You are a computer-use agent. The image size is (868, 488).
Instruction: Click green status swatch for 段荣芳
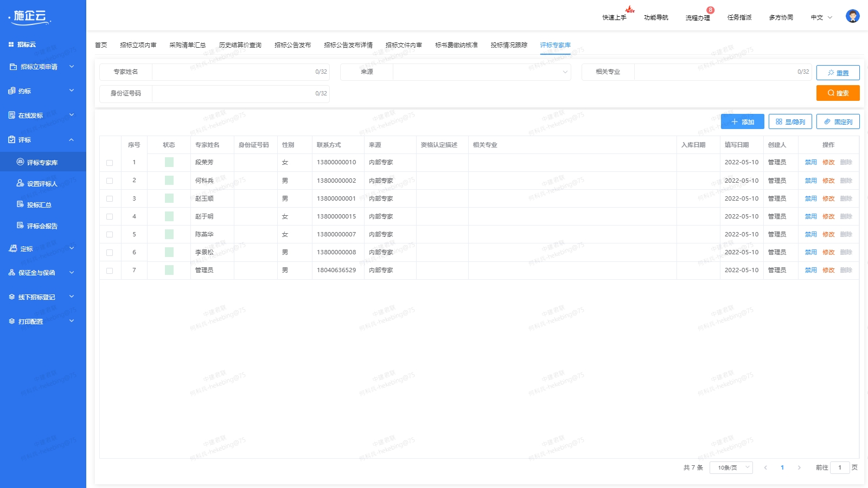[x=169, y=162]
